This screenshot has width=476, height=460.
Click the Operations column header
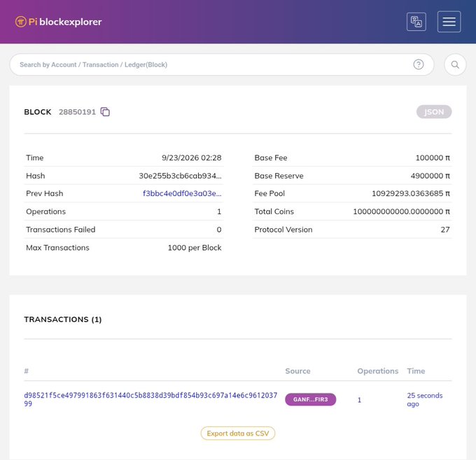[x=377, y=371]
